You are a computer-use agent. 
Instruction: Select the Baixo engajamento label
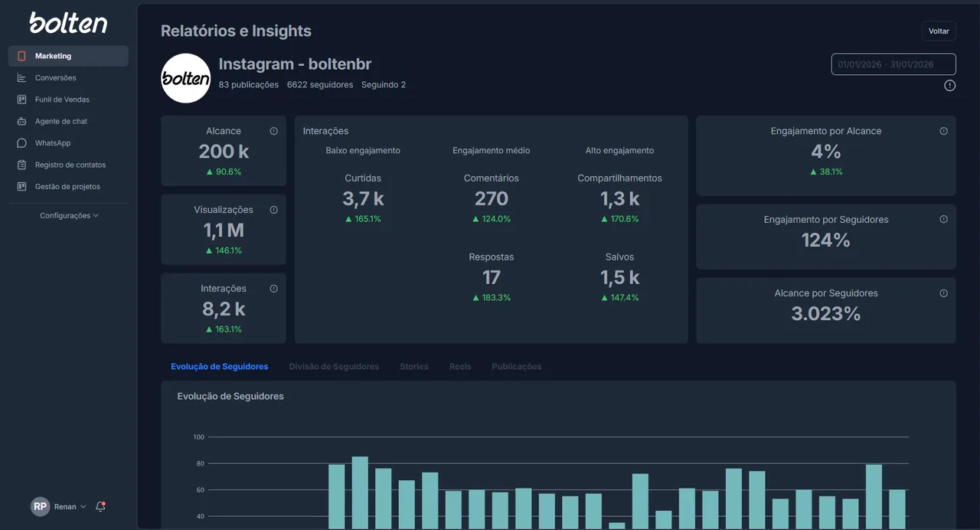coord(363,151)
